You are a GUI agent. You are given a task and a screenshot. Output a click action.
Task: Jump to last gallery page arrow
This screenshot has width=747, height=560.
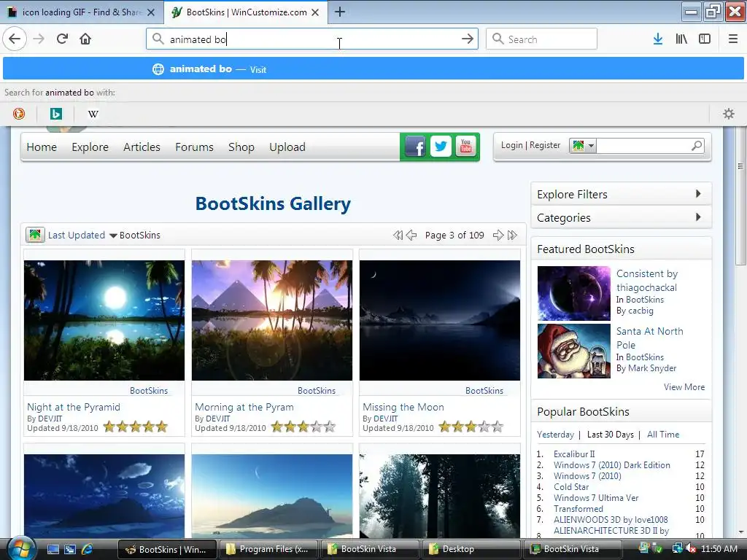click(x=512, y=236)
